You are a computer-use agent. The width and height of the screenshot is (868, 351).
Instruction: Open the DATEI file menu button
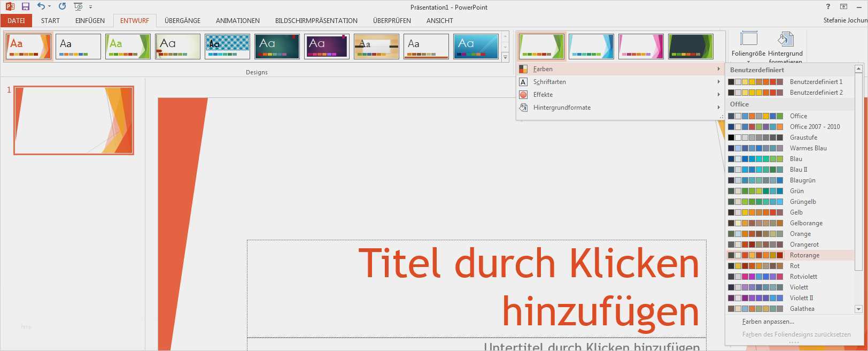point(16,21)
